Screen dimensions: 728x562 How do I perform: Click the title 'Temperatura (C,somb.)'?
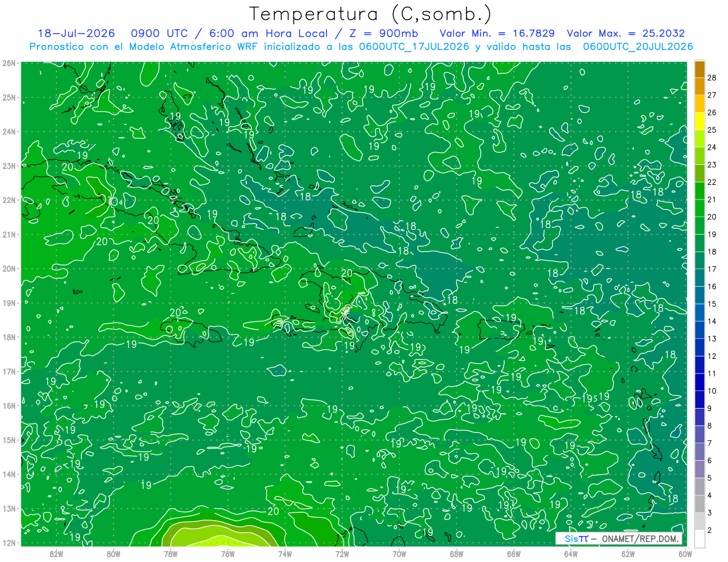coord(371,14)
